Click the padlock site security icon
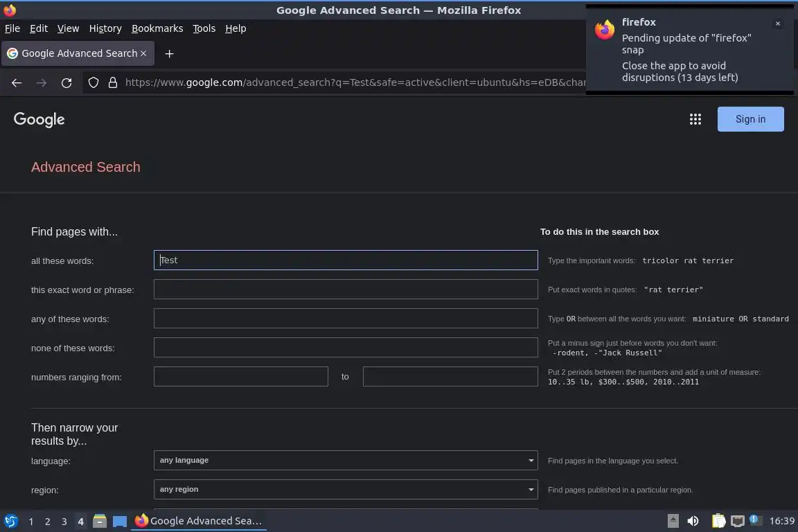 point(113,82)
